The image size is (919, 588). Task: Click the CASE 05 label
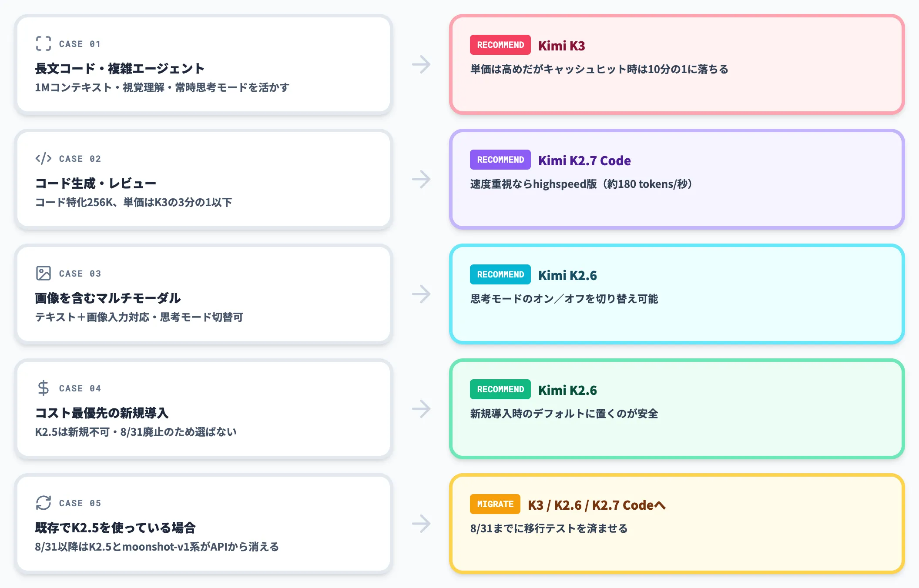pos(80,503)
